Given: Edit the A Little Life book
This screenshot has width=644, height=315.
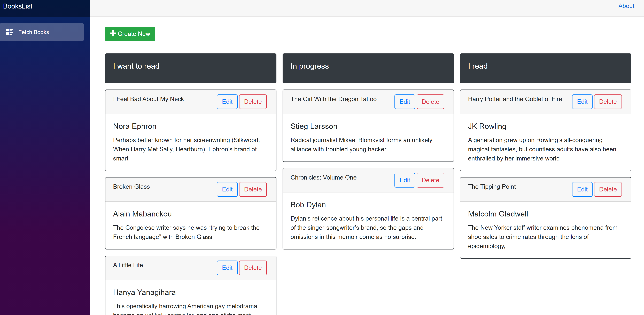Looking at the screenshot, I should (x=227, y=268).
